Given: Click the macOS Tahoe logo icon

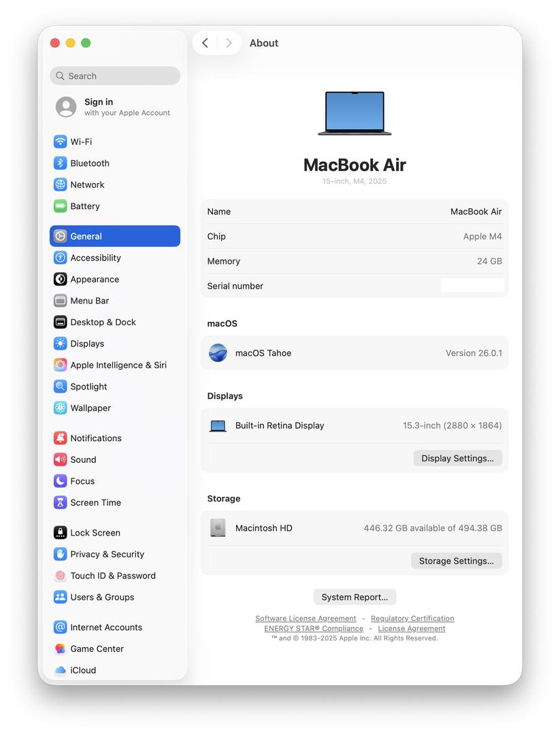Looking at the screenshot, I should 218,353.
